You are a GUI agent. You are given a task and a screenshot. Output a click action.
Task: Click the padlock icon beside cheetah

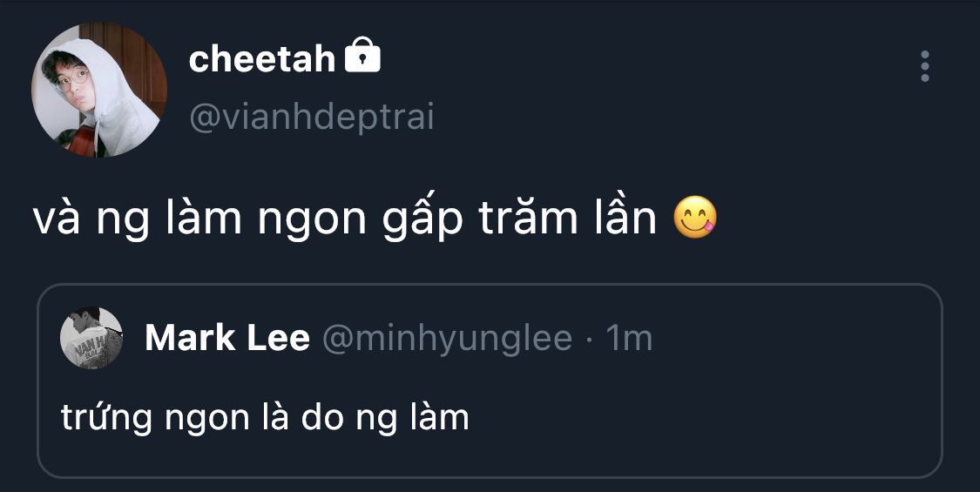[363, 57]
